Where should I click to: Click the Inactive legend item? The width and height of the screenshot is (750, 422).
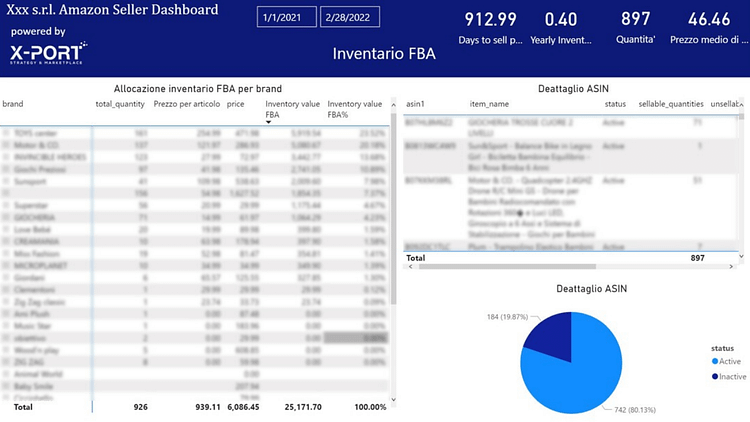729,377
